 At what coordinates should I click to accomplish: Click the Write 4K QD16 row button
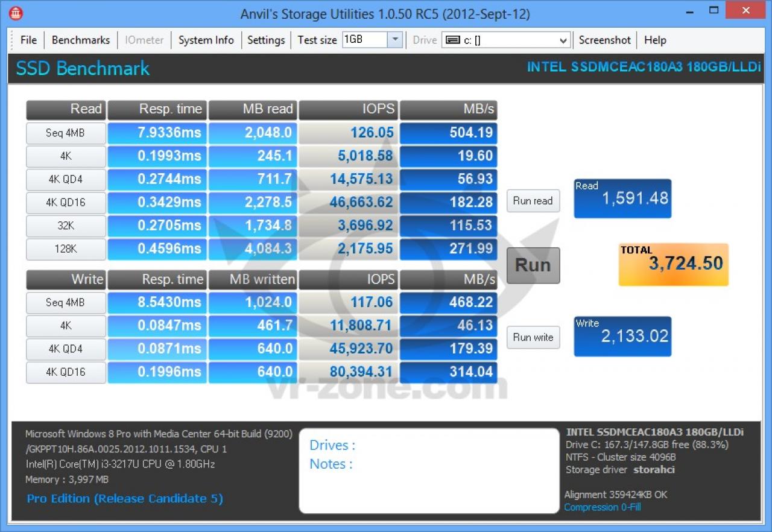click(x=66, y=372)
